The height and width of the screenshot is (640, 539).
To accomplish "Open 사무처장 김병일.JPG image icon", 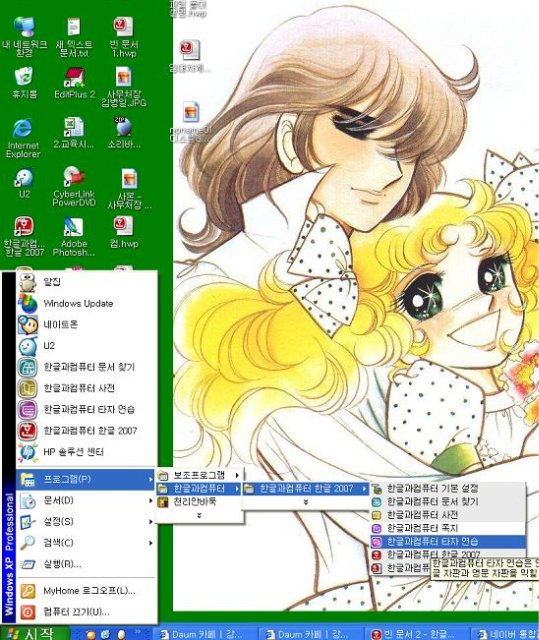I will [x=124, y=87].
